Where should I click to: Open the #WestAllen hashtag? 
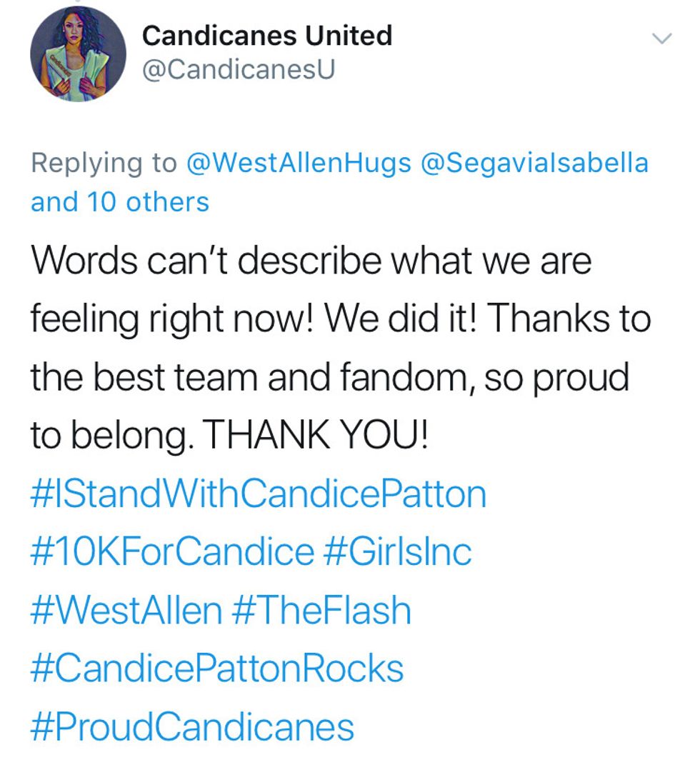point(126,611)
